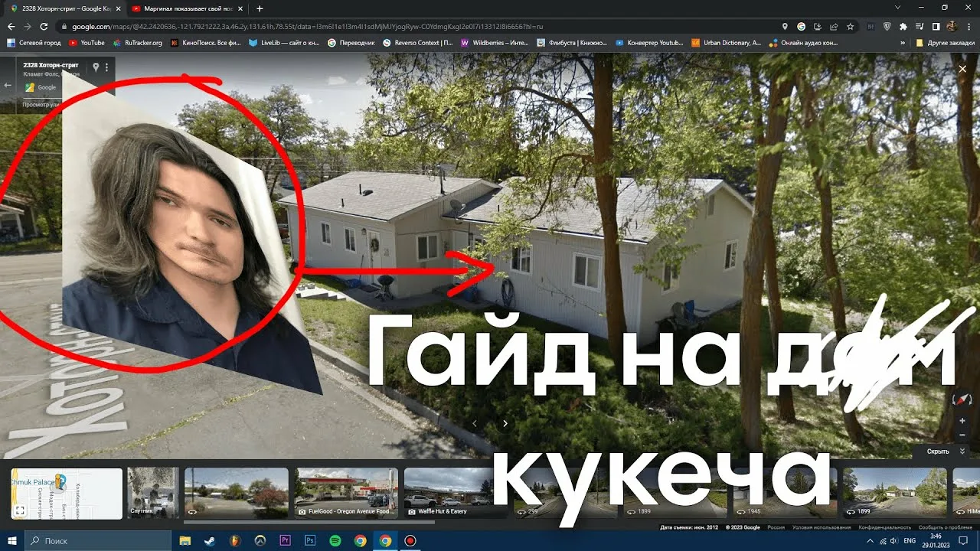The height and width of the screenshot is (551, 980).
Task: Open Adobe Photoshop from the taskbar
Action: 310,541
